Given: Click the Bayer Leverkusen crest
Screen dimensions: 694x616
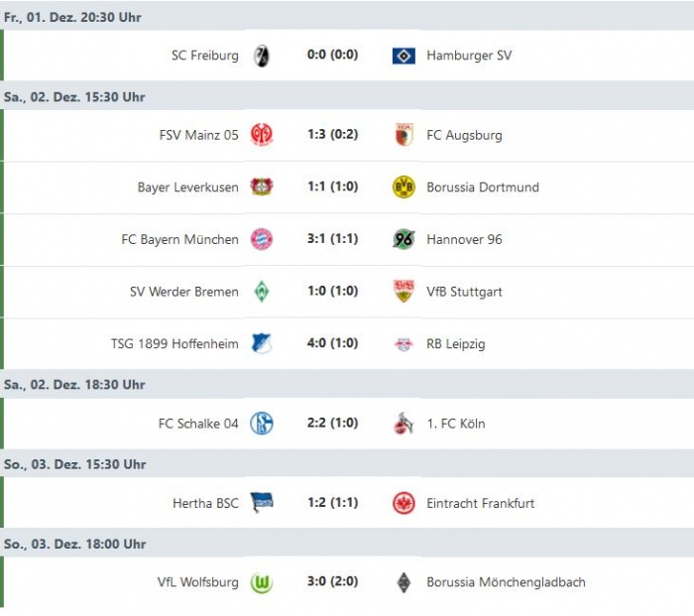Looking at the screenshot, I should click(x=262, y=186).
